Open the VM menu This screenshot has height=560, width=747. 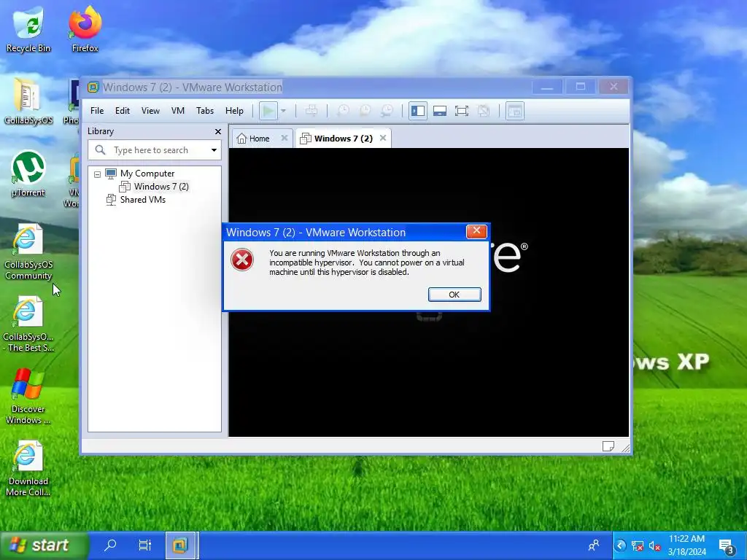(x=178, y=111)
